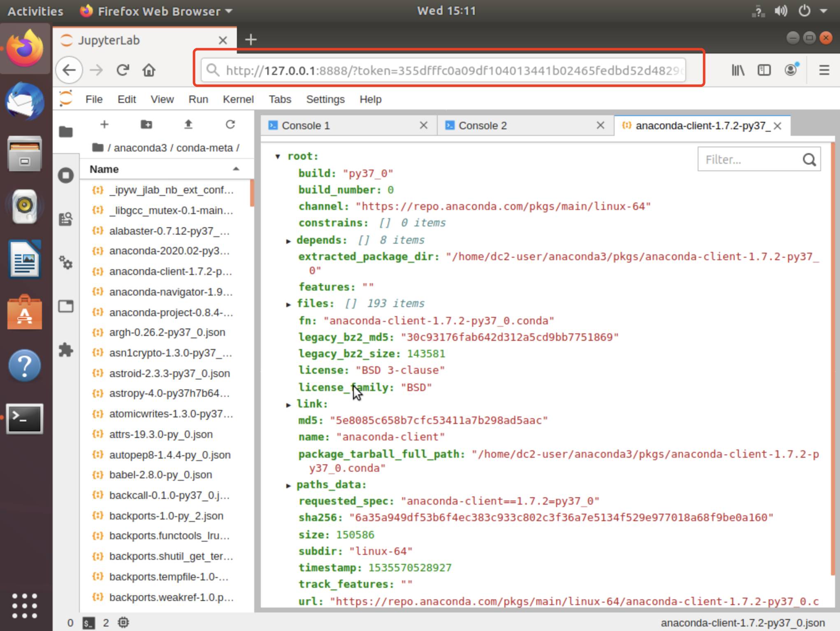The height and width of the screenshot is (631, 840).
Task: Open Running Terminals and Kernels sidebar
Action: click(66, 176)
